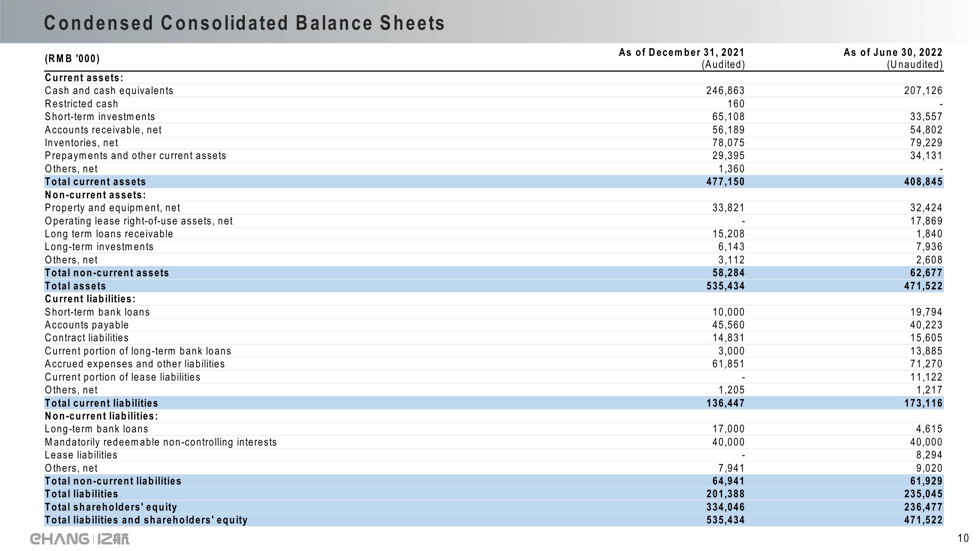Select Mandatorily redeemable non-controlling interests label
This screenshot has height=551, width=980.
point(161,442)
